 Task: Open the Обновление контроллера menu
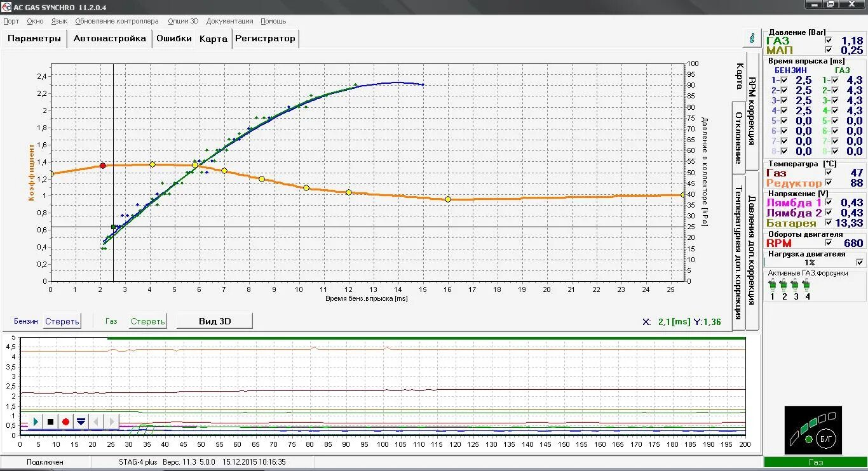[116, 21]
